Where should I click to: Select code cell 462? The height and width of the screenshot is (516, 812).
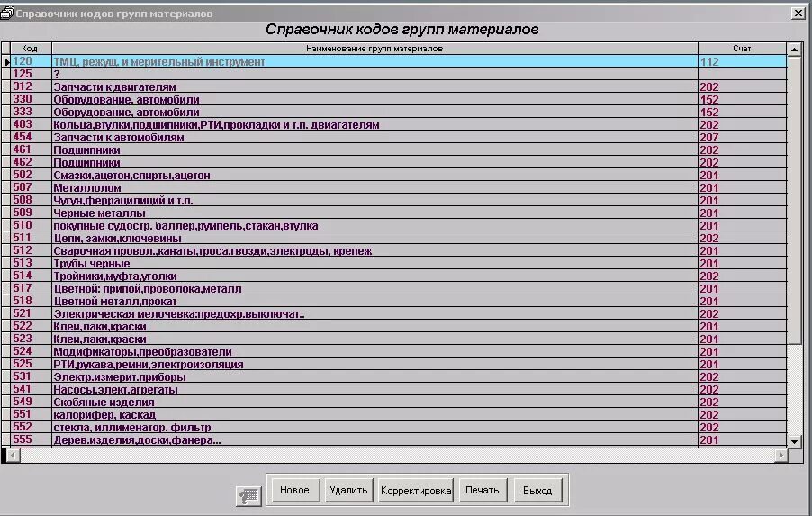[31, 162]
